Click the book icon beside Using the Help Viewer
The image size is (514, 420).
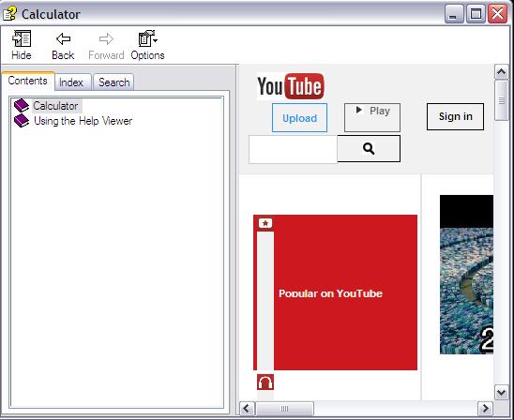click(22, 121)
